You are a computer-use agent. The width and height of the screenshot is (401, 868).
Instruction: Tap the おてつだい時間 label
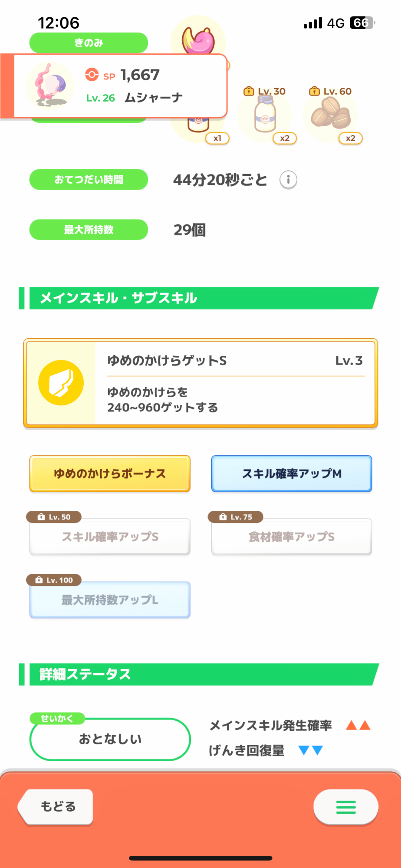[x=89, y=180]
